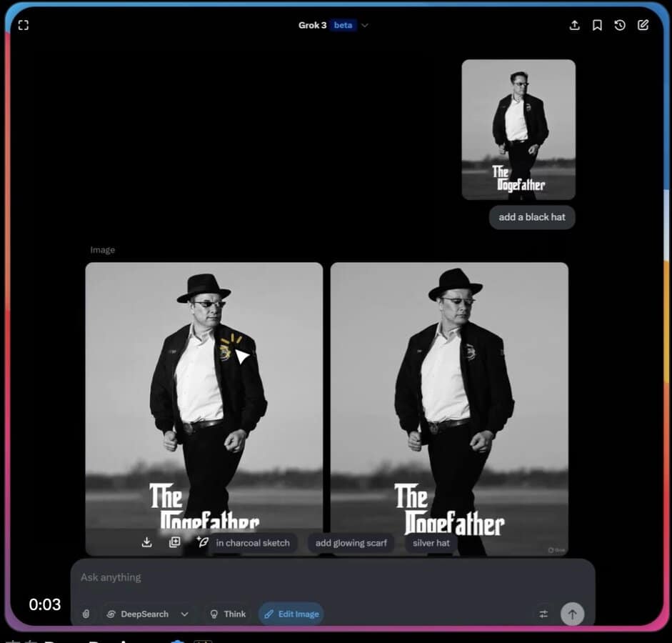Open the DeepSearch dropdown chevron

(185, 614)
